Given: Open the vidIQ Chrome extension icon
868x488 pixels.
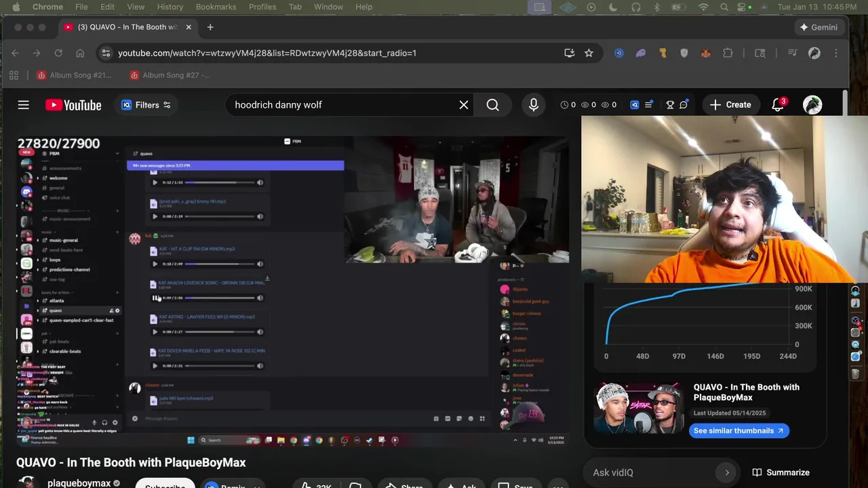Looking at the screenshot, I should [619, 53].
